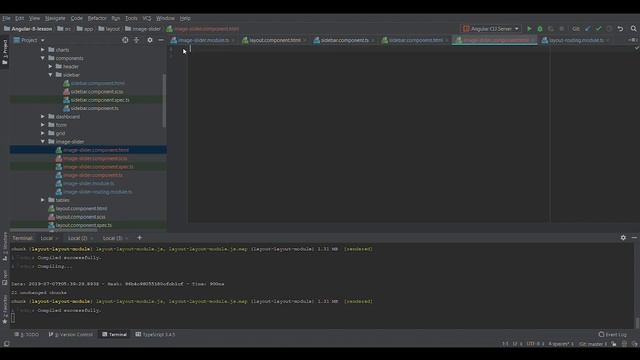Image resolution: width=640 pixels, height=360 pixels.
Task: Open the TODO tool window
Action: click(x=27, y=334)
